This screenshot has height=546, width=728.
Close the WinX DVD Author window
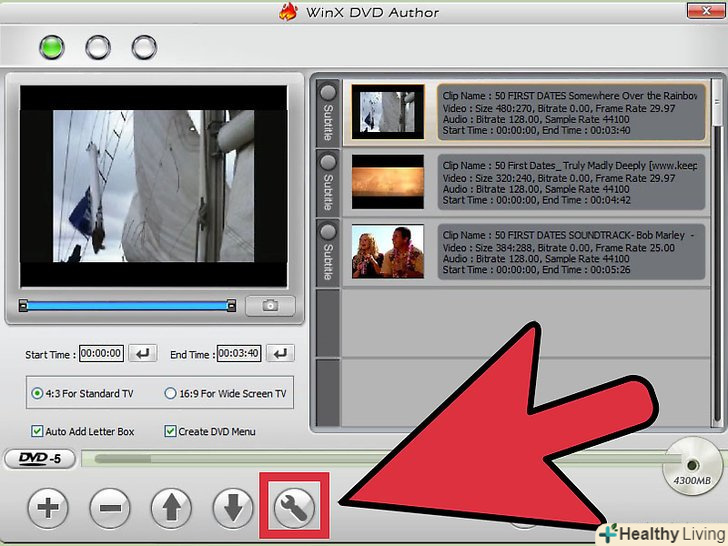tap(706, 10)
